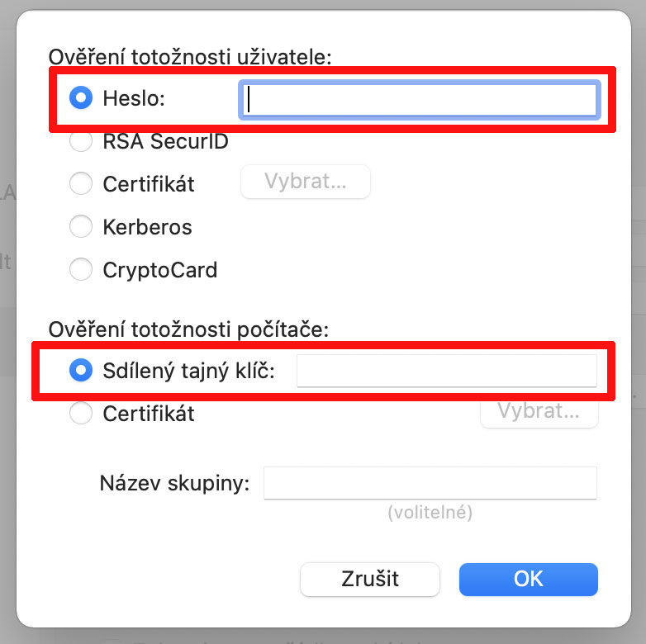Click into the Heslo password field

coord(419,100)
